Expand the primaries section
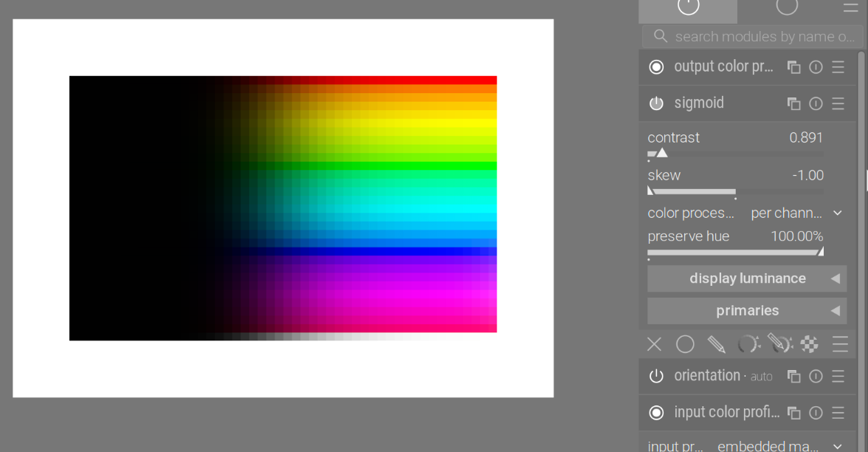The image size is (868, 452). [746, 311]
